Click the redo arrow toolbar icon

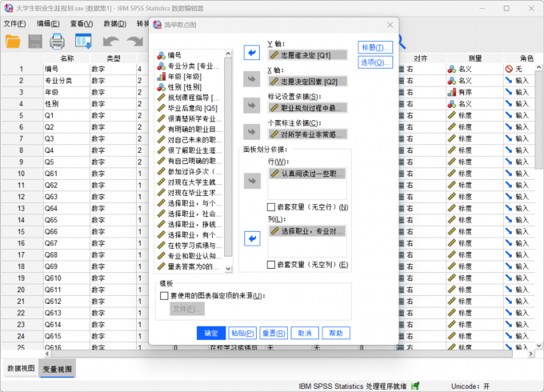(x=135, y=42)
